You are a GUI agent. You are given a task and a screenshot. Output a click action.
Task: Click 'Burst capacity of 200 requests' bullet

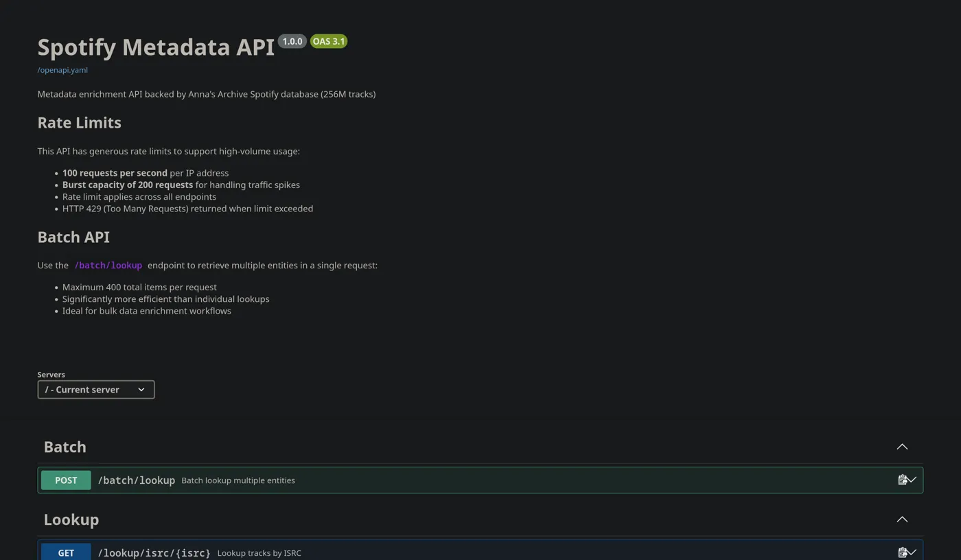(x=128, y=185)
